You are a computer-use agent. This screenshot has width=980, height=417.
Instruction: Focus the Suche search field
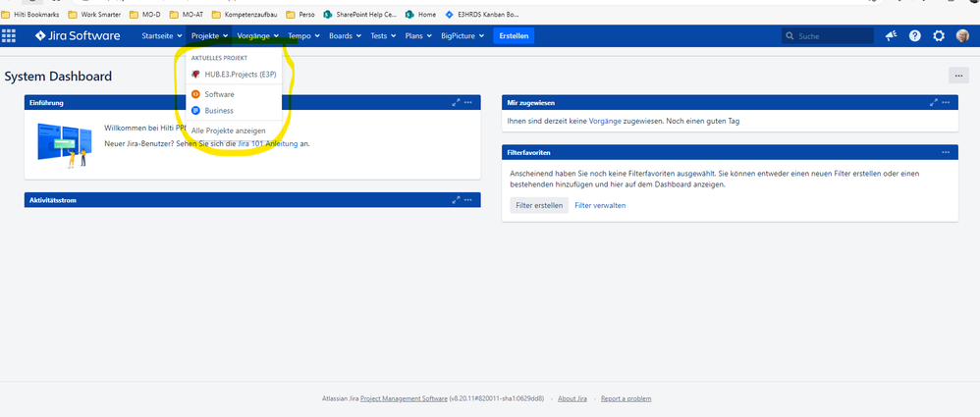(828, 36)
